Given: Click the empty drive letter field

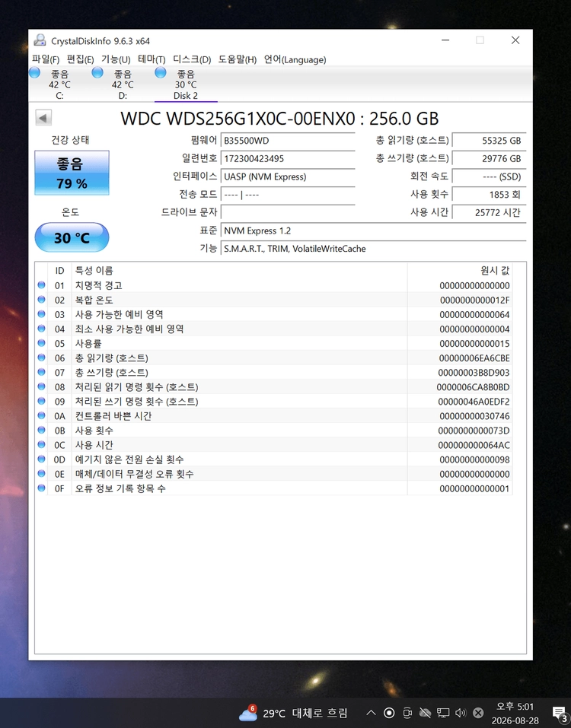Looking at the screenshot, I should pyautogui.click(x=288, y=212).
